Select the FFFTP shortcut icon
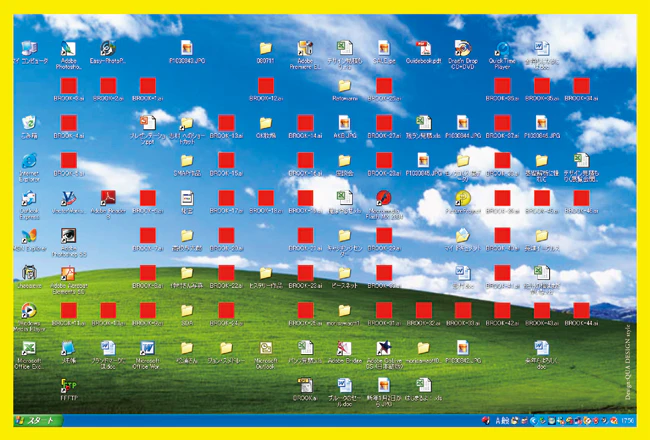The height and width of the screenshot is (440, 650). (x=68, y=386)
